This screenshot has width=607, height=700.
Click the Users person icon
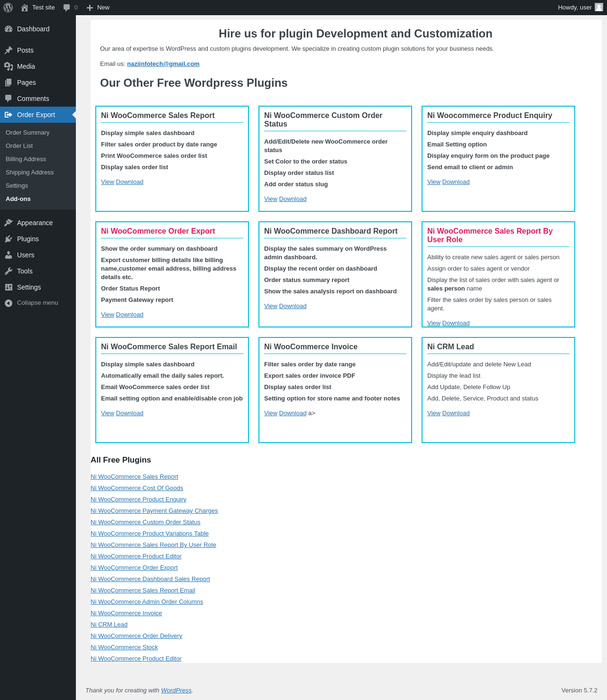(x=9, y=255)
